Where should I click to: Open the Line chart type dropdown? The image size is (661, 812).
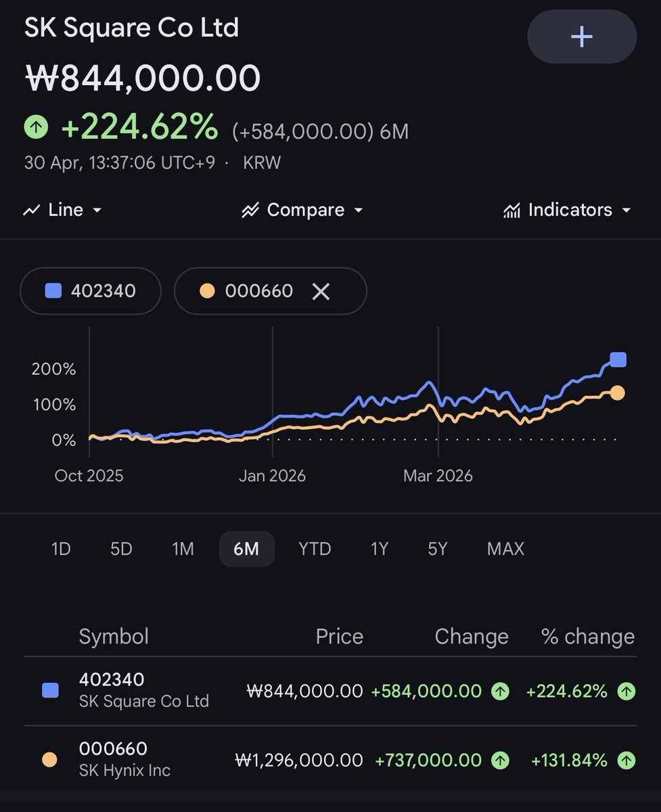click(x=62, y=210)
